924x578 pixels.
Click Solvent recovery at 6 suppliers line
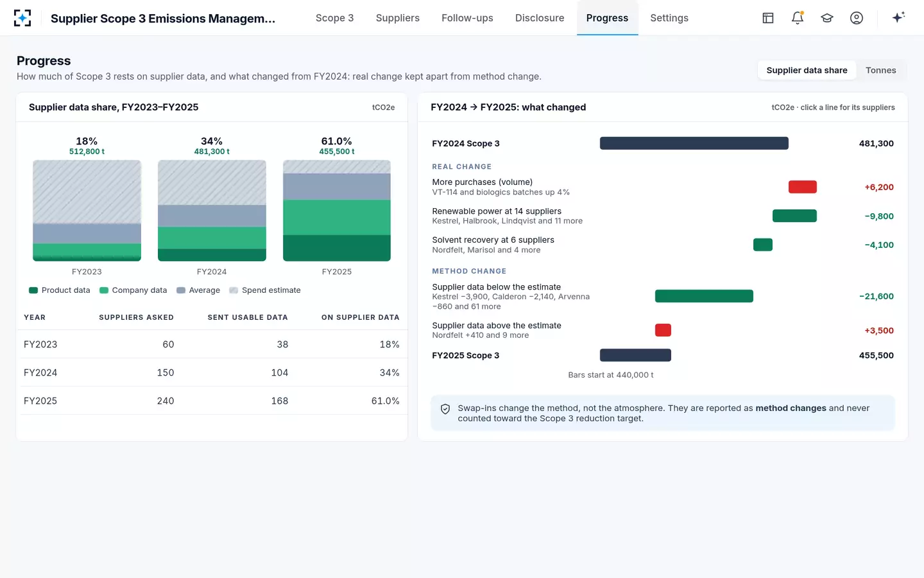click(x=663, y=245)
